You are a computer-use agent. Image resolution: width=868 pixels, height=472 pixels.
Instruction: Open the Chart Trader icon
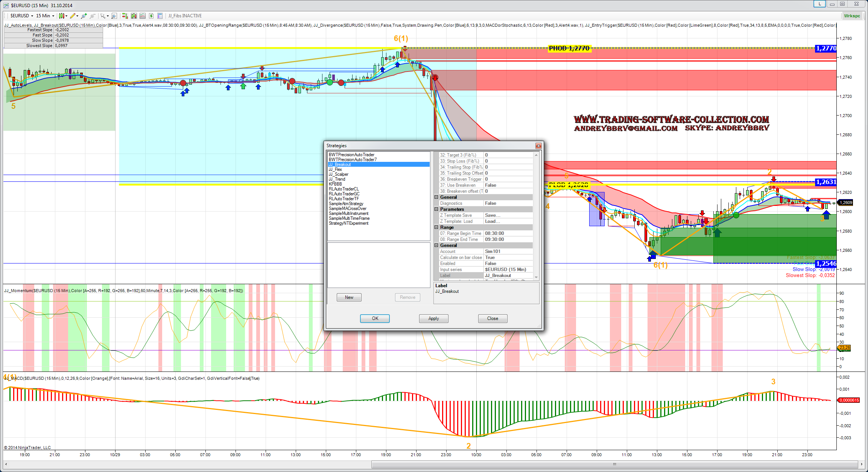[x=125, y=16]
